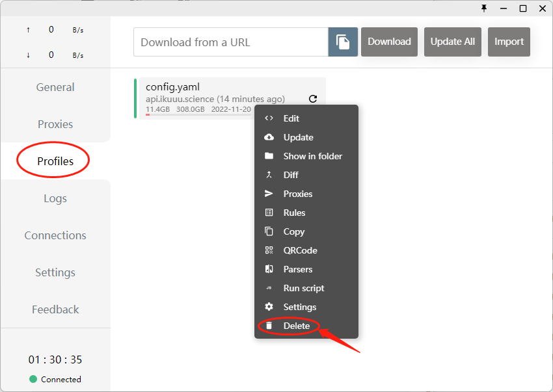
Task: Switch to the Profiles sidebar tab
Action: [55, 161]
